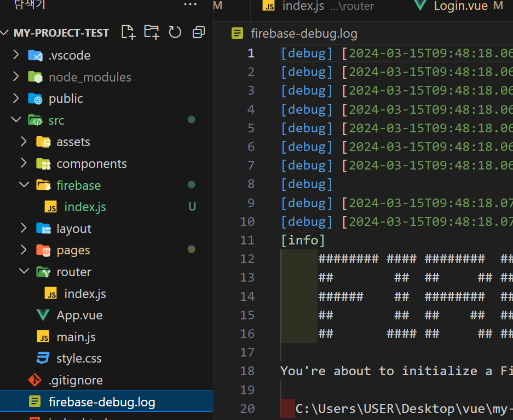
Task: Expand the .vscode folder chevron
Action: [x=16, y=55]
